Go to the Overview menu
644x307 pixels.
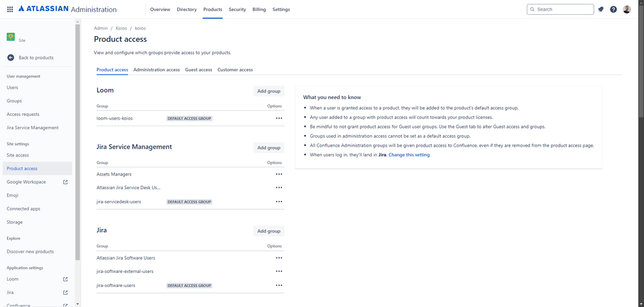(x=160, y=10)
